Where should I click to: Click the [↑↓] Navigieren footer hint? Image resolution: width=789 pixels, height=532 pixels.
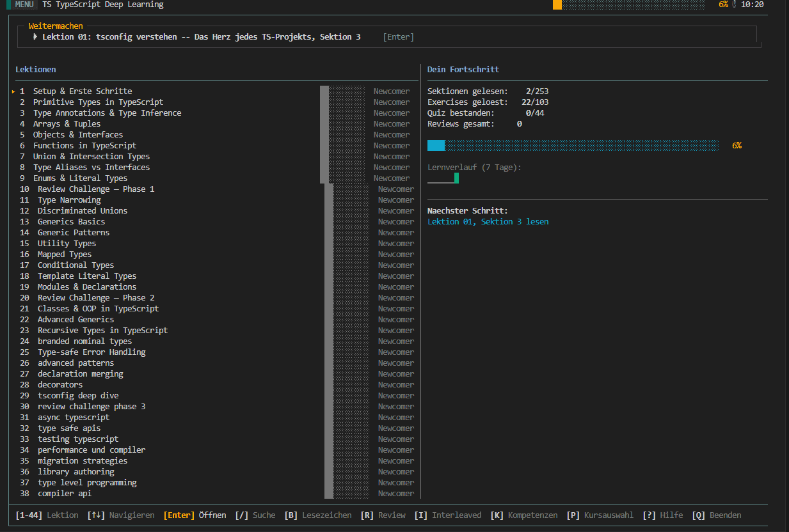pyautogui.click(x=121, y=515)
